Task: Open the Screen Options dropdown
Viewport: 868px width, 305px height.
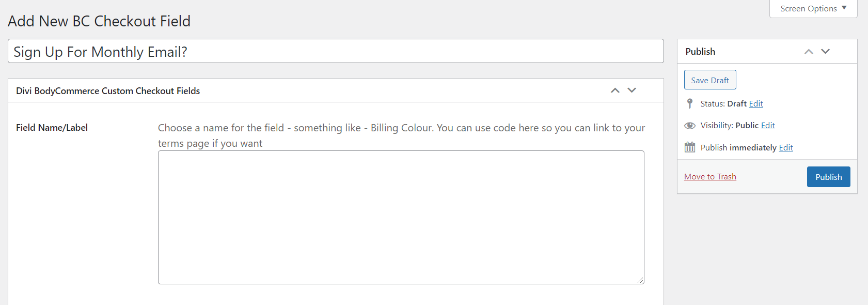Action: 813,9
